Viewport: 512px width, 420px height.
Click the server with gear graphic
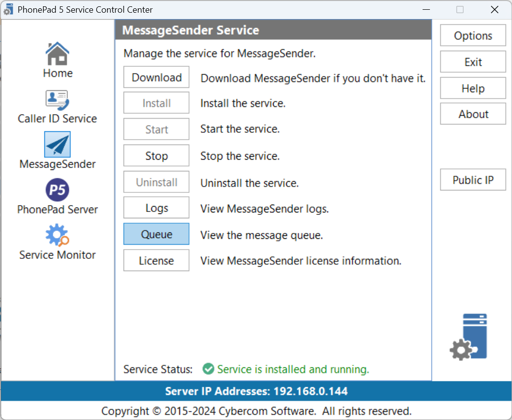469,337
